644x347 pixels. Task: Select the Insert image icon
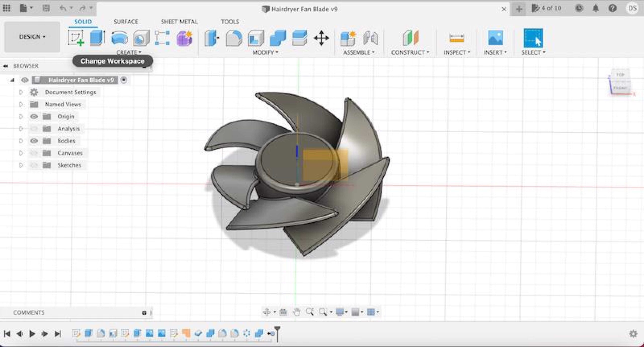coord(495,38)
